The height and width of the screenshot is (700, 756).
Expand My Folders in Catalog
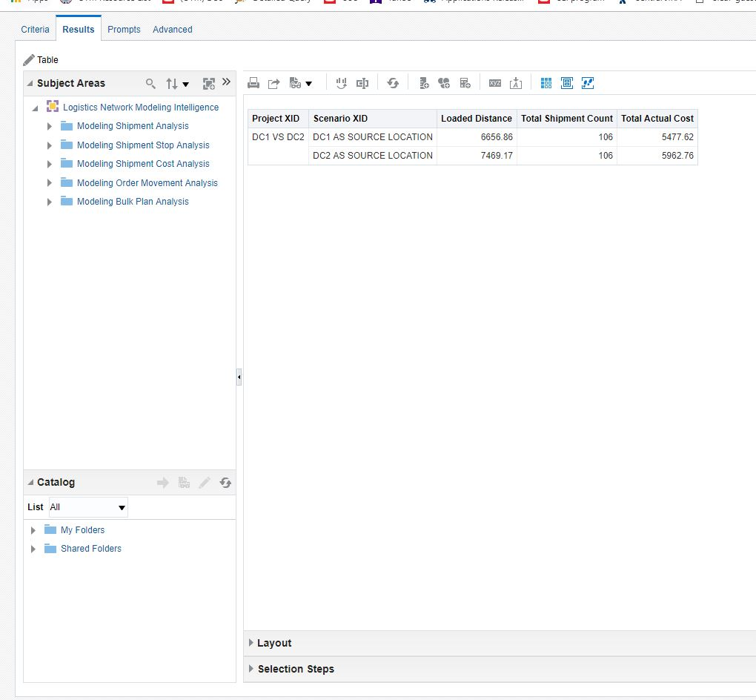click(33, 530)
